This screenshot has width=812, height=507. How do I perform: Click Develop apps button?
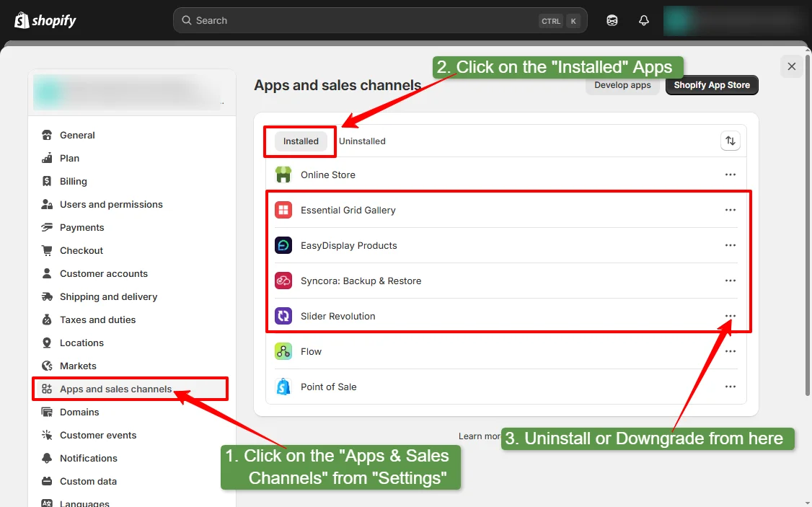click(x=622, y=85)
